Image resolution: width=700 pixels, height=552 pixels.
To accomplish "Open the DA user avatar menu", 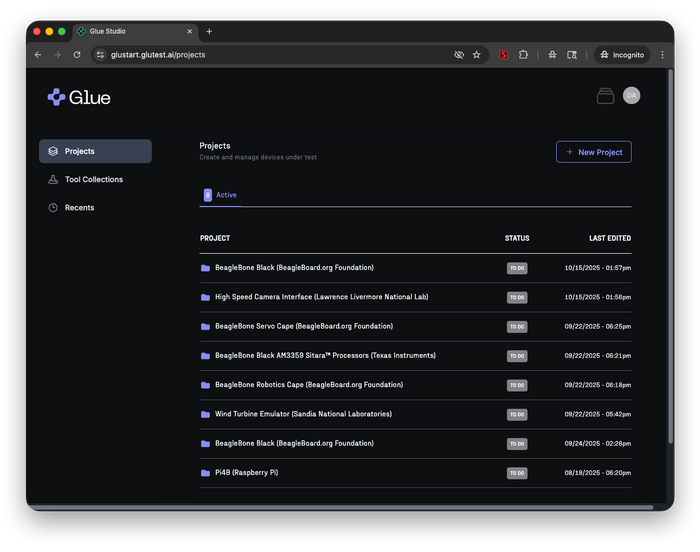I will [x=631, y=95].
